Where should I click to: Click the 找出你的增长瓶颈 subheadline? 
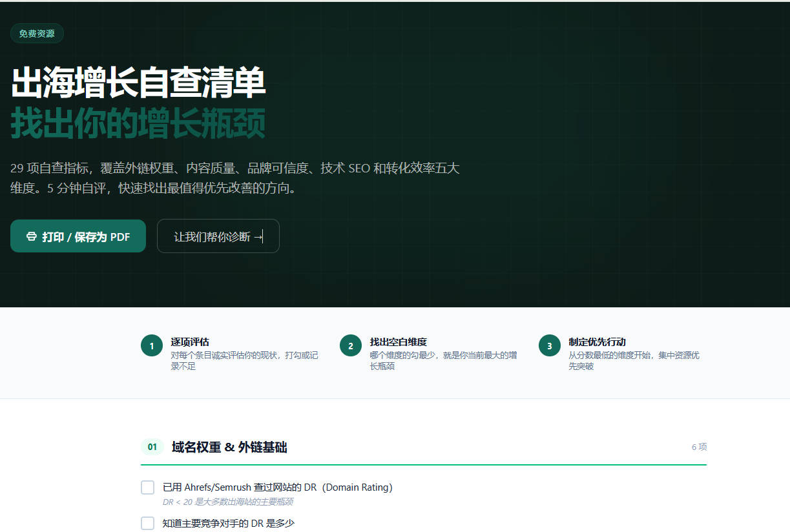(x=138, y=123)
